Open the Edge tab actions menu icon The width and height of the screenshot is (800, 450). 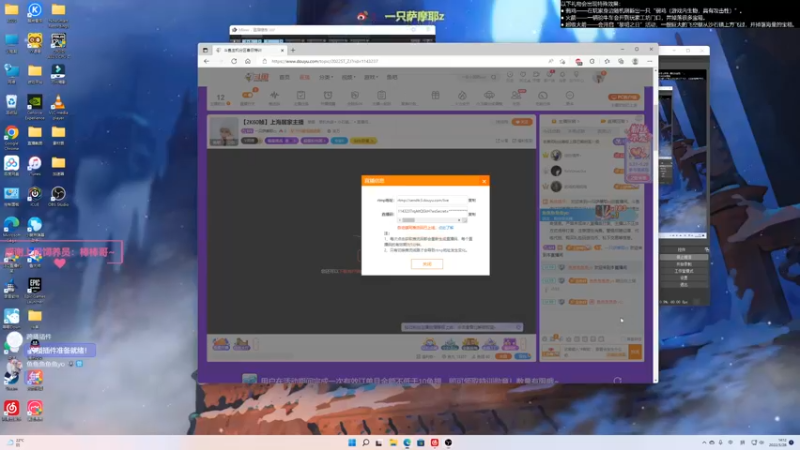(x=205, y=50)
